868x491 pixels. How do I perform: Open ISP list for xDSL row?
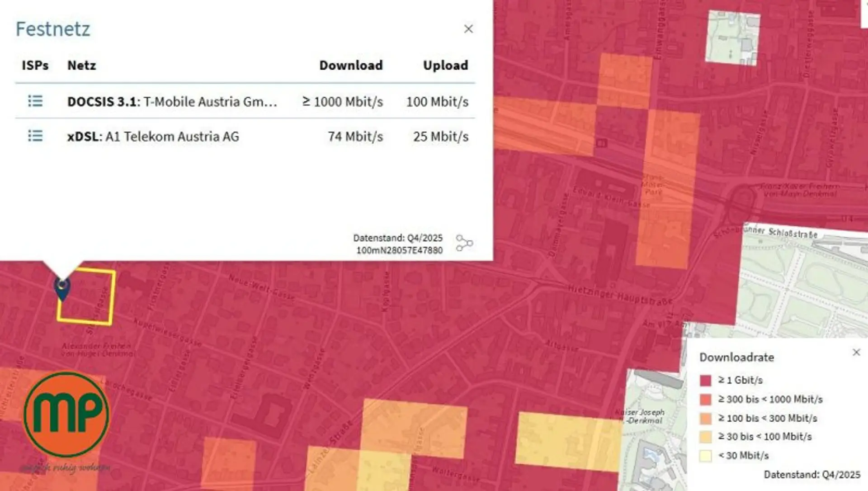(35, 136)
